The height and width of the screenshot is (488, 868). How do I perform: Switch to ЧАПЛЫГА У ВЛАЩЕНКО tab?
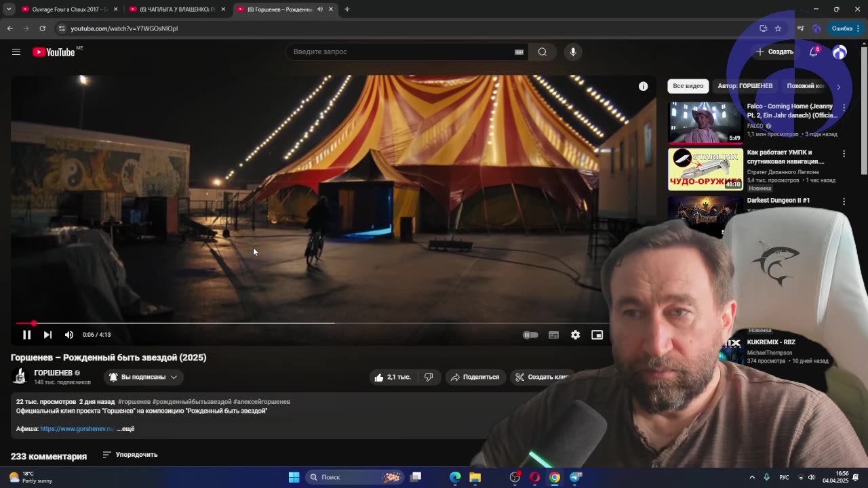tap(178, 9)
